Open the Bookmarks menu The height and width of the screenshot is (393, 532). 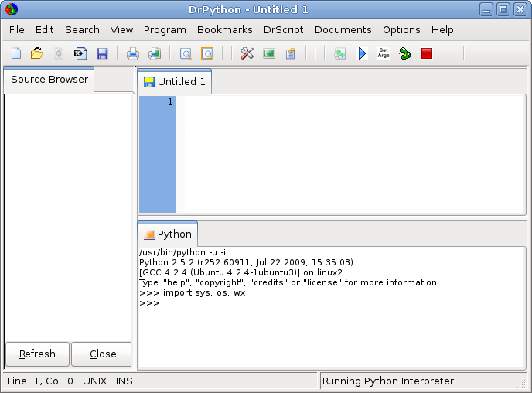pos(224,29)
